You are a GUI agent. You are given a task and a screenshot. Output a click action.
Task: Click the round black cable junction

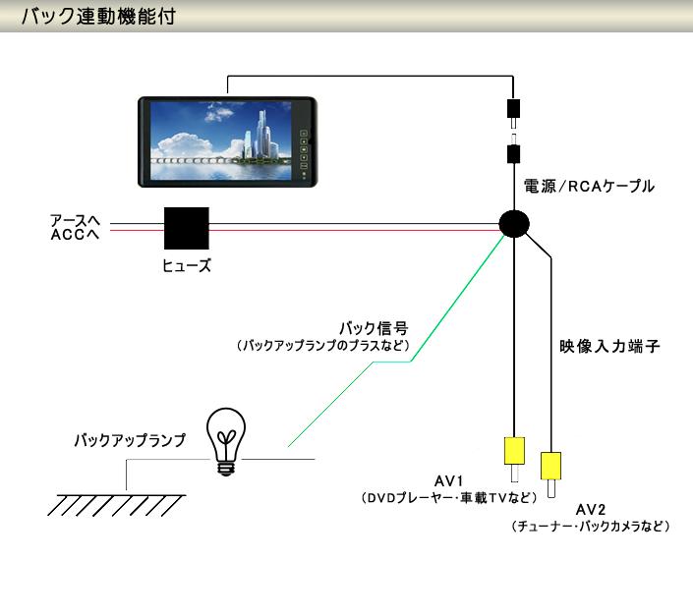pos(514,223)
